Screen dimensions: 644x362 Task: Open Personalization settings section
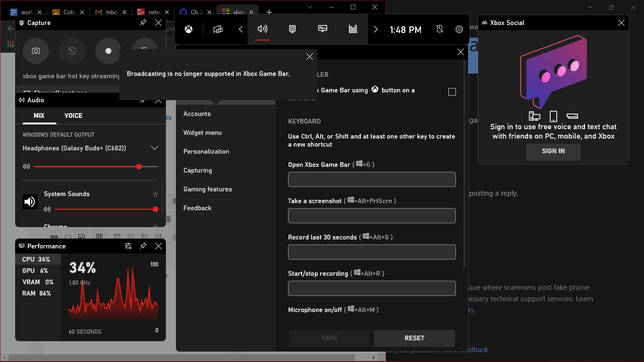(x=226, y=151)
